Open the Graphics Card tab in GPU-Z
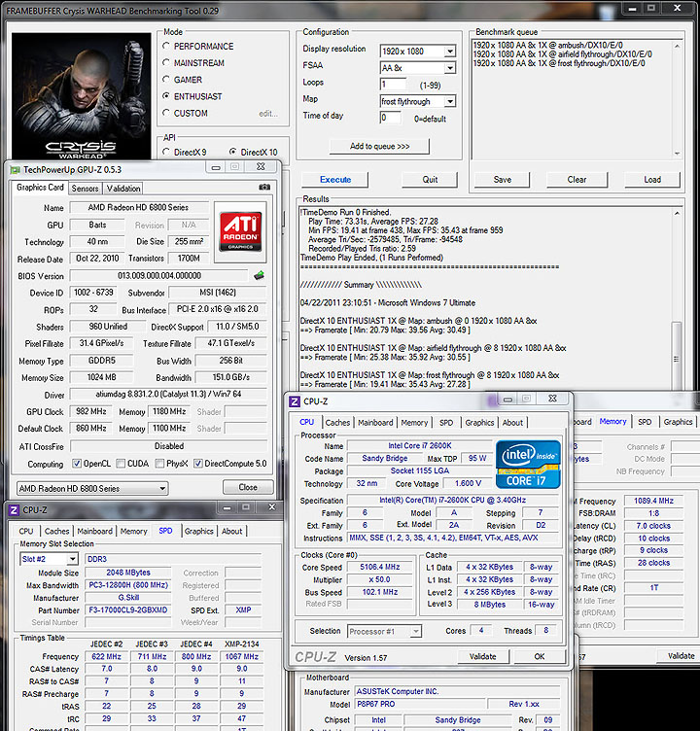700x731 pixels. point(40,188)
